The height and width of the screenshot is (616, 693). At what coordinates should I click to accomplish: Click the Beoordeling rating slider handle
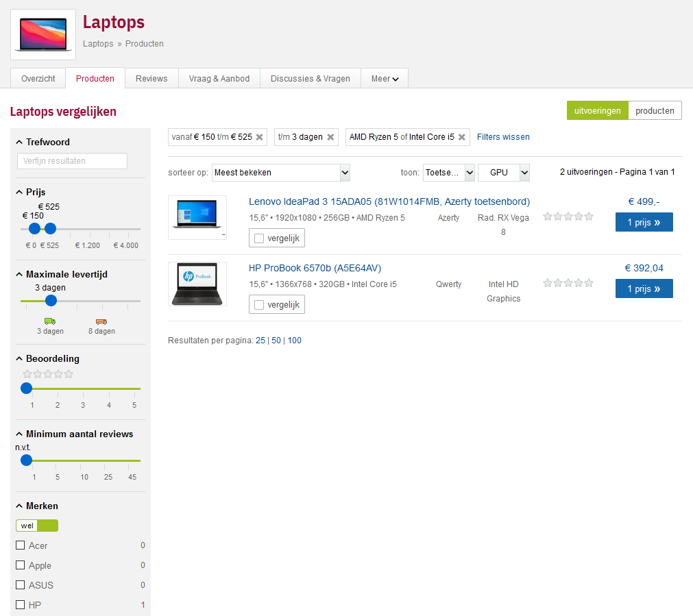[27, 388]
